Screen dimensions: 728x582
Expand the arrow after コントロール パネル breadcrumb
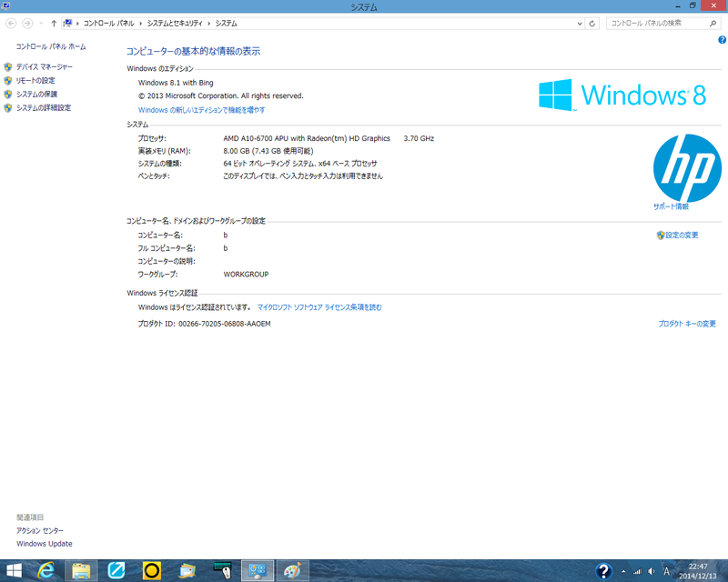[x=141, y=24]
